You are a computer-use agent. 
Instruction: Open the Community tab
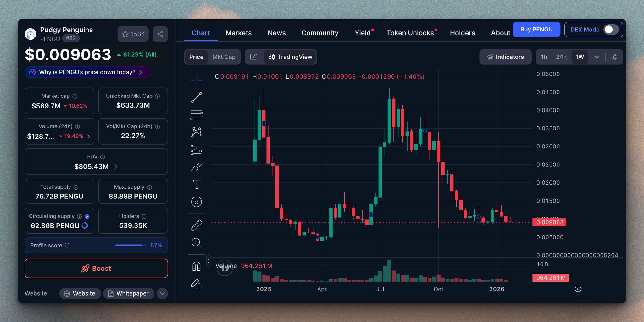[x=320, y=33]
